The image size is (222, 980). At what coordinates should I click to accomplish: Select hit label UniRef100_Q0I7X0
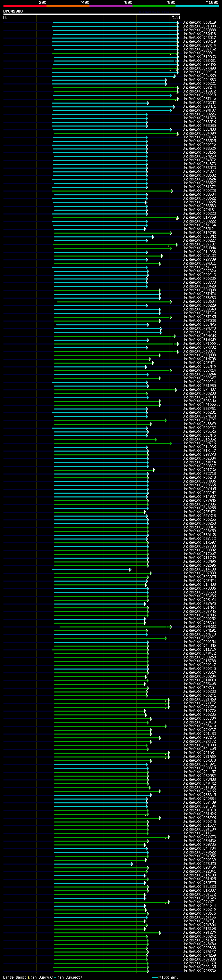pyautogui.click(x=199, y=469)
